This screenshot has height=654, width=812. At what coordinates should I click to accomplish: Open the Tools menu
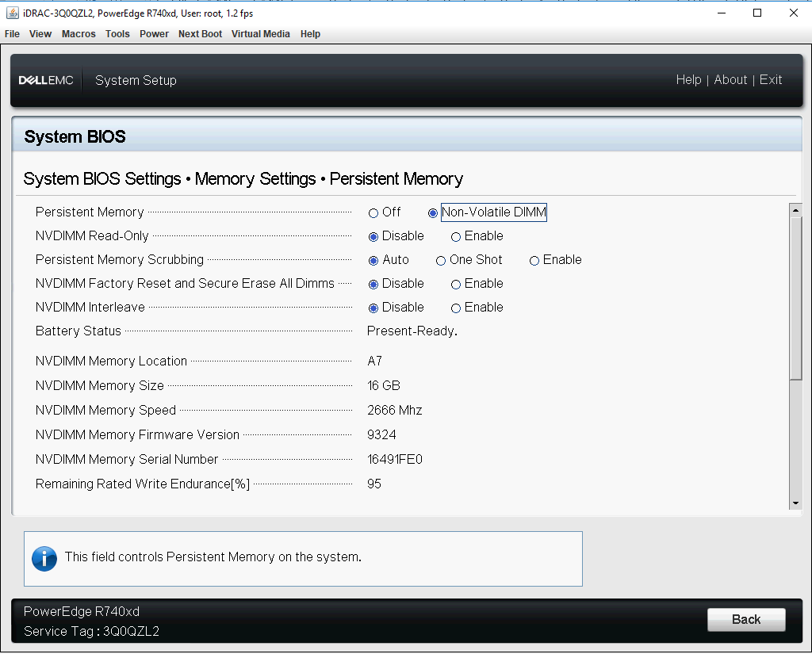(x=117, y=33)
